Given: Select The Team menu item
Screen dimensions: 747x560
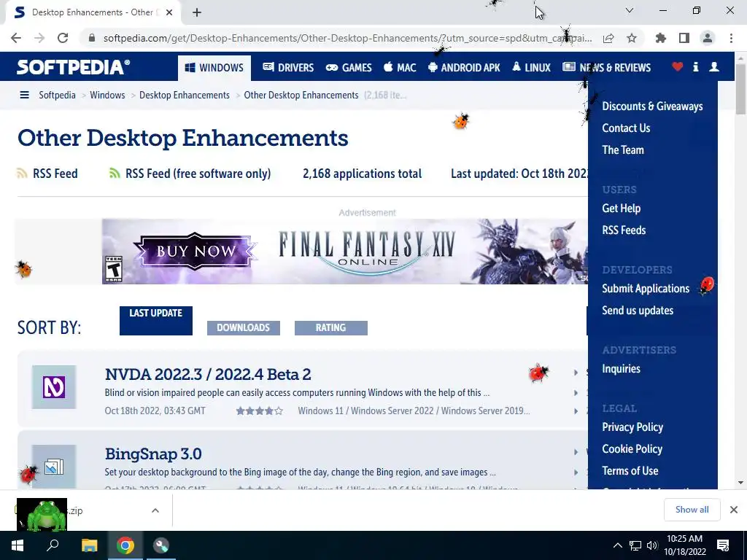Looking at the screenshot, I should [x=623, y=150].
